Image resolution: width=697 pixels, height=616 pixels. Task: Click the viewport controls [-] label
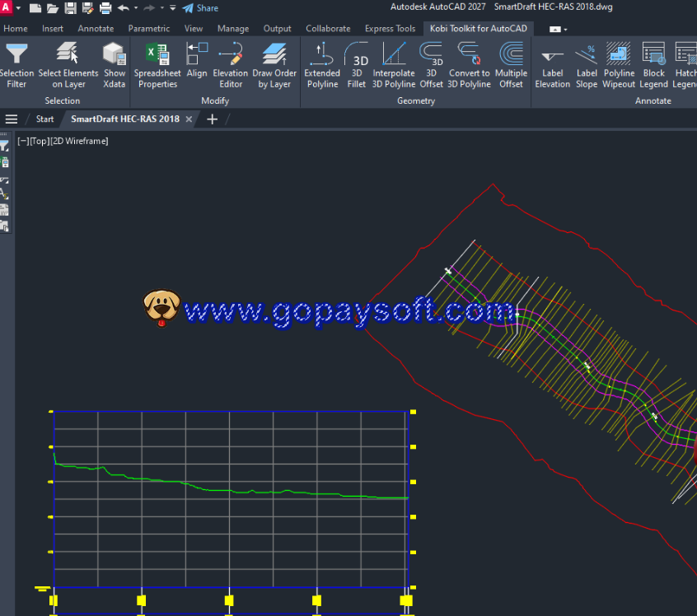pyautogui.click(x=23, y=141)
